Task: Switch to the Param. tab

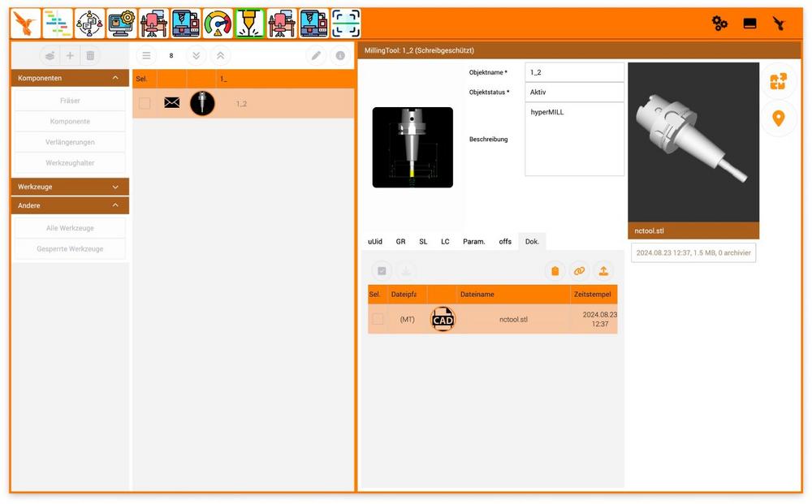Action: tap(474, 241)
